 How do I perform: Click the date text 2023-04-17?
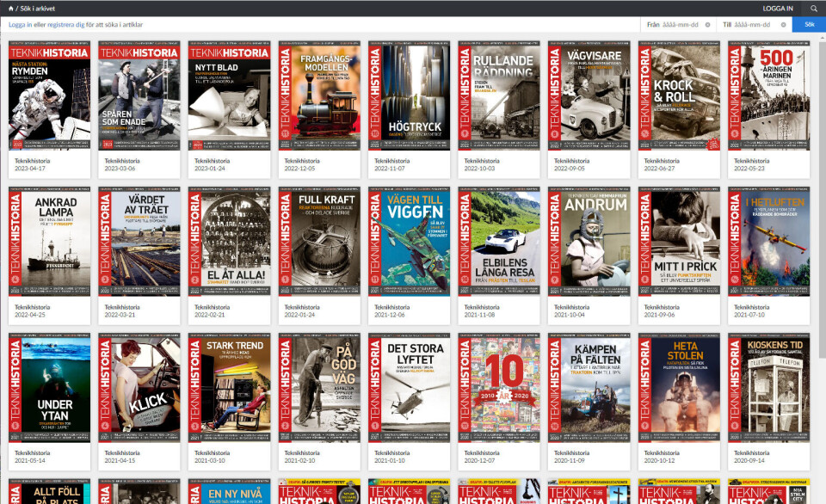(x=30, y=169)
